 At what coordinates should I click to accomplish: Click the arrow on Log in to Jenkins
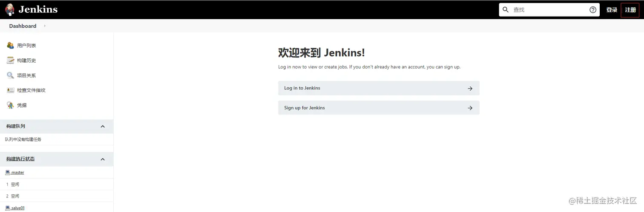(x=470, y=89)
